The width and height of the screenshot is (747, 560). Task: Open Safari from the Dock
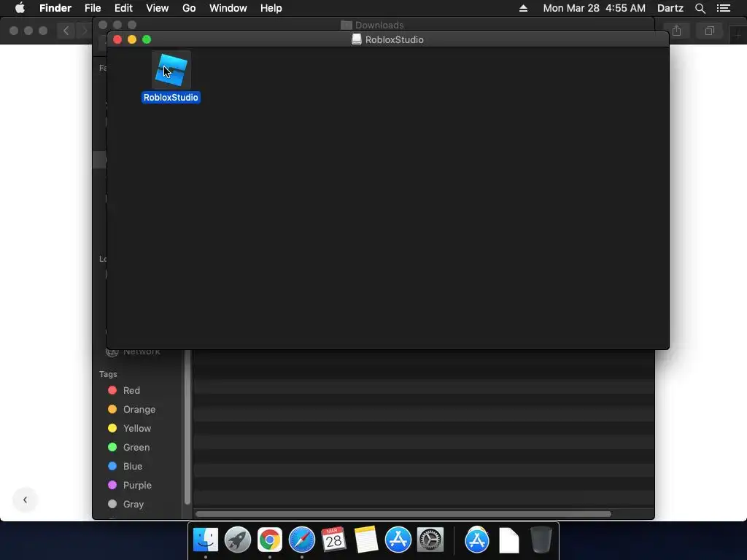tap(301, 540)
